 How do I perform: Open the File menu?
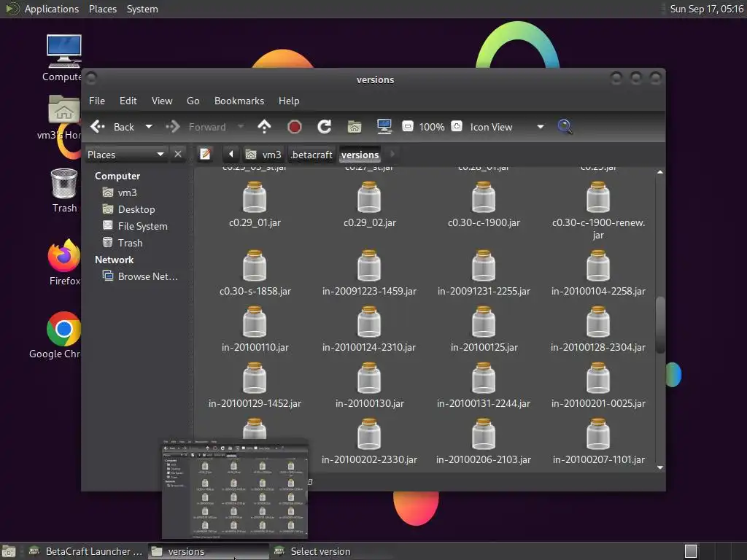click(97, 101)
